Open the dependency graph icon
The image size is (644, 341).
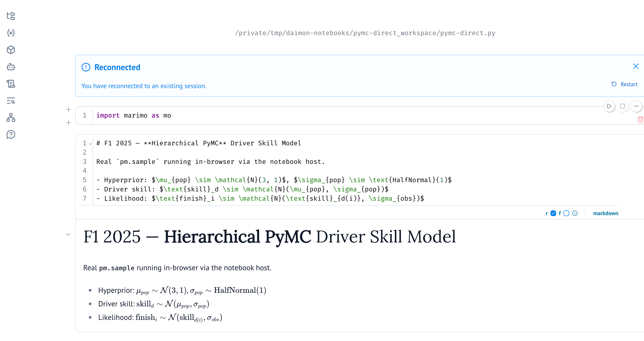point(11,118)
